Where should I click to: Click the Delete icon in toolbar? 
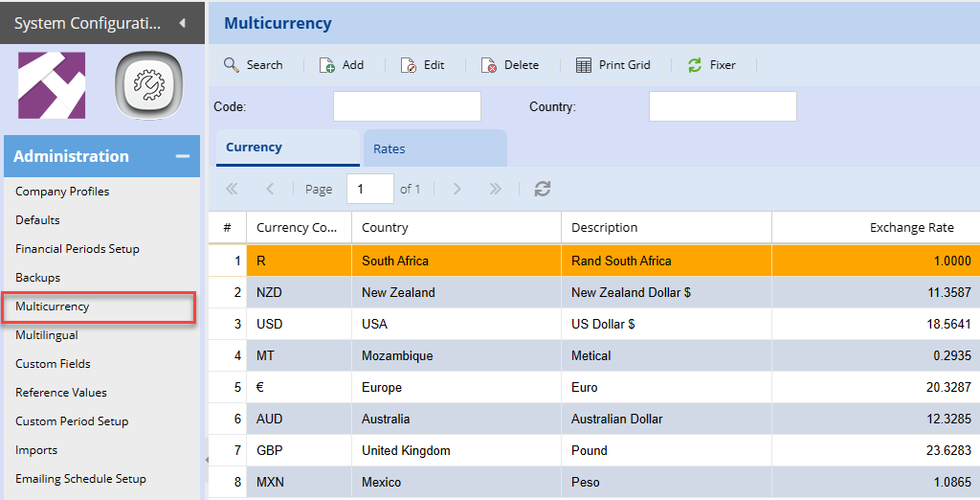(x=489, y=65)
